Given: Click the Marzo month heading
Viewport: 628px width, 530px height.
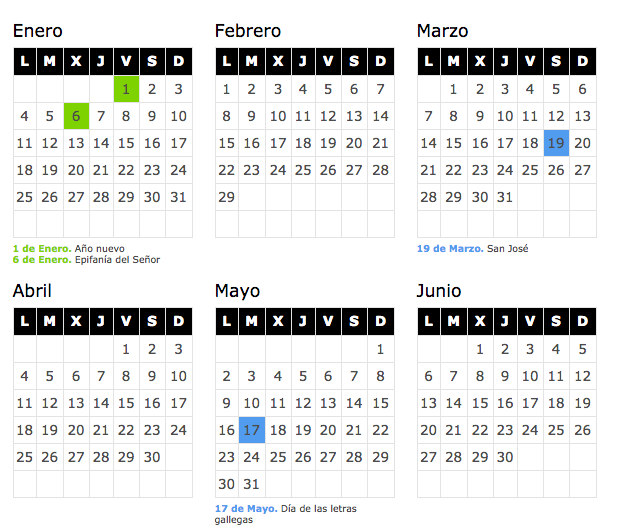Looking at the screenshot, I should (x=443, y=31).
